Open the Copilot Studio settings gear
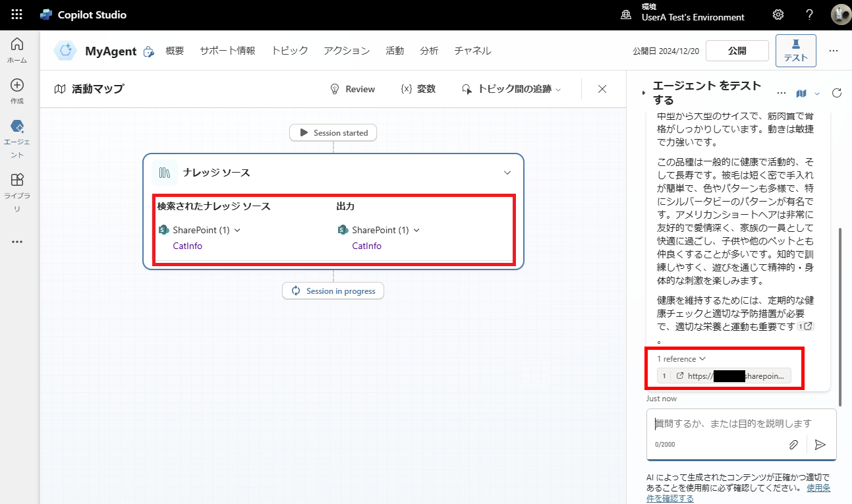The image size is (852, 504). pyautogui.click(x=778, y=14)
